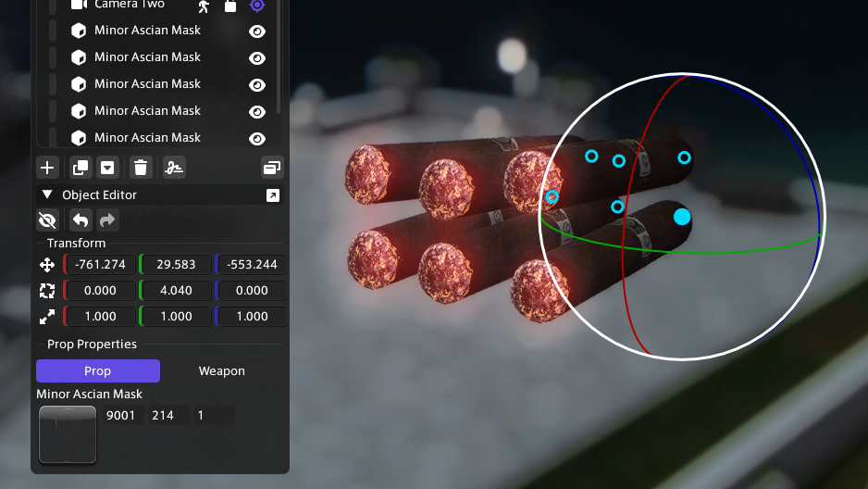The image size is (868, 489).
Task: Click the X position field showing -761.274
Action: [x=100, y=265]
